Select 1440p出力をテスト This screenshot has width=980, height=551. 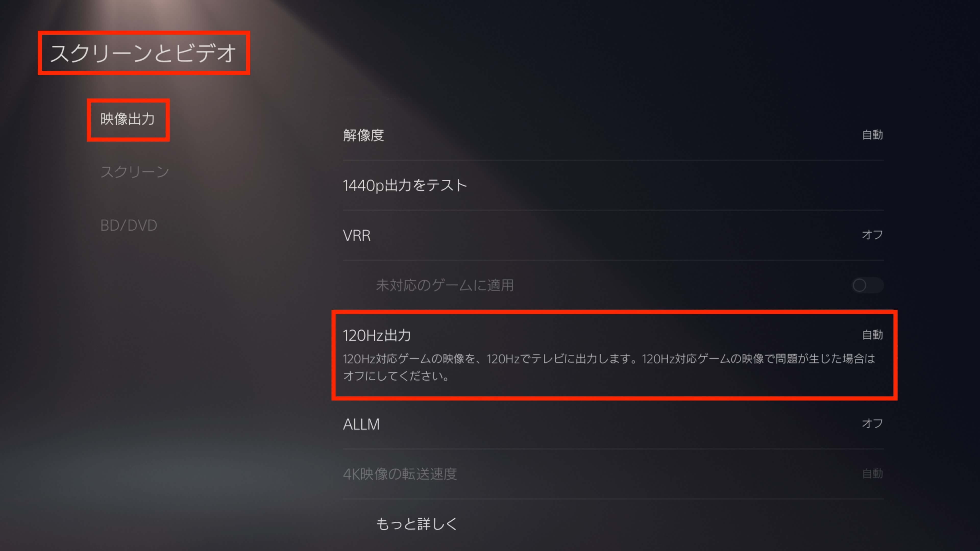(x=613, y=185)
